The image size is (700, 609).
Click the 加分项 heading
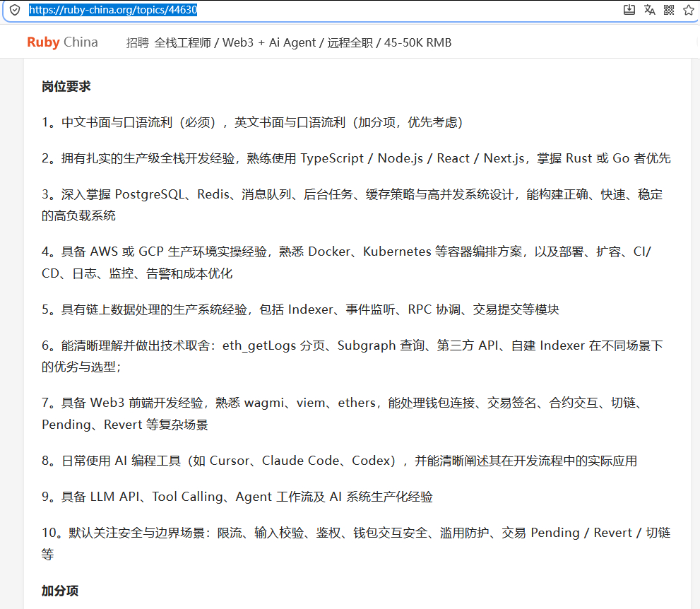pos(60,591)
